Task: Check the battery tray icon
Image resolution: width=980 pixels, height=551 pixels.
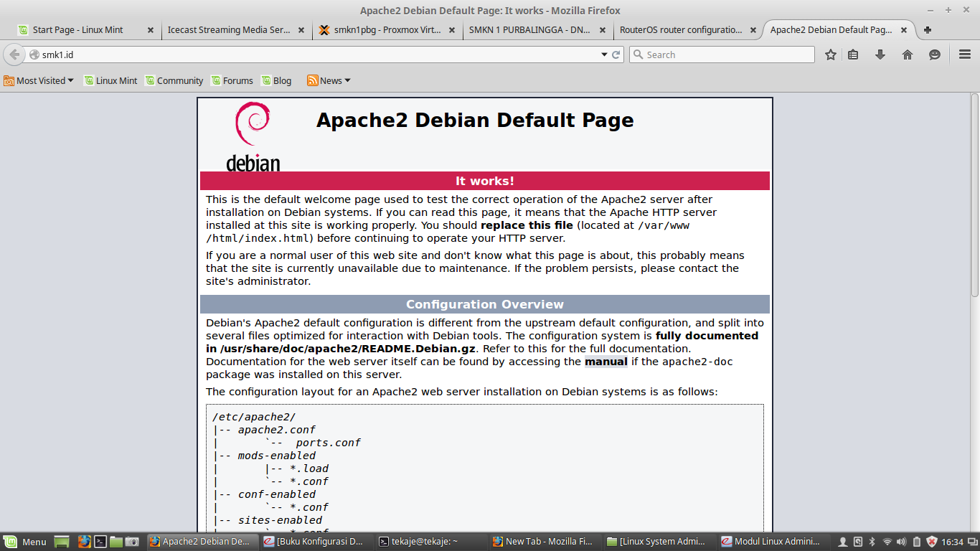Action: click(x=917, y=542)
